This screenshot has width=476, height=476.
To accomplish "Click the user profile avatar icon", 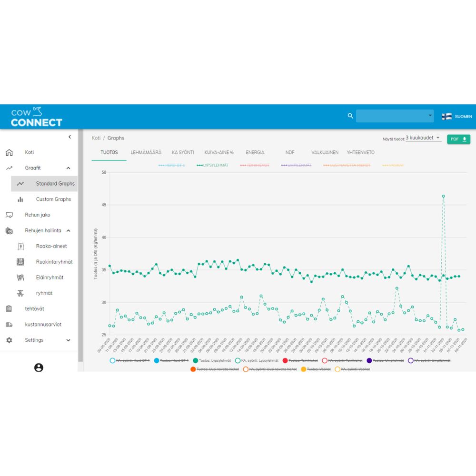I will (39, 367).
